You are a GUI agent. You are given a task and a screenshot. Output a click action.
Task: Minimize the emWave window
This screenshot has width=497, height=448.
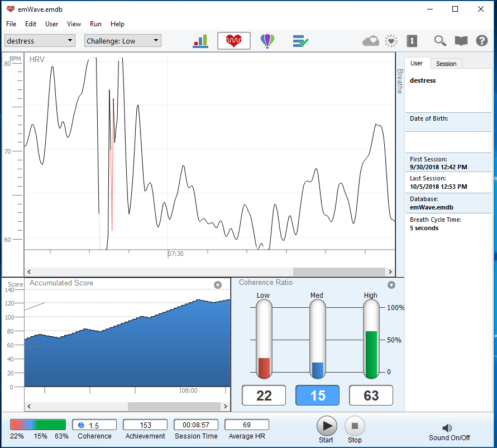click(x=430, y=9)
